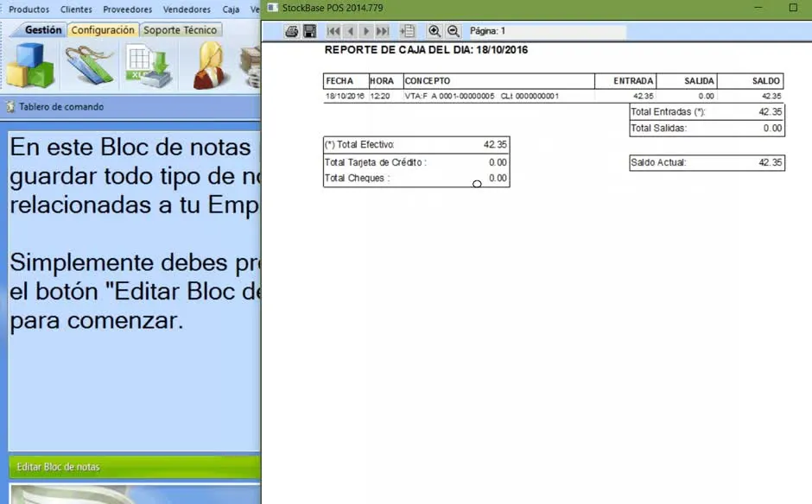
Task: Minimize the StockBase POS report window
Action: click(x=758, y=8)
